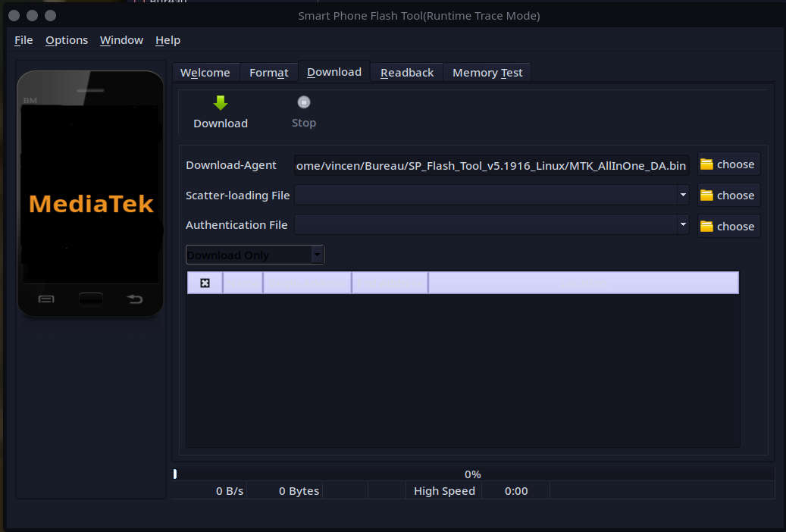Image resolution: width=786 pixels, height=532 pixels.
Task: Click the 0% progress bar
Action: click(472, 474)
